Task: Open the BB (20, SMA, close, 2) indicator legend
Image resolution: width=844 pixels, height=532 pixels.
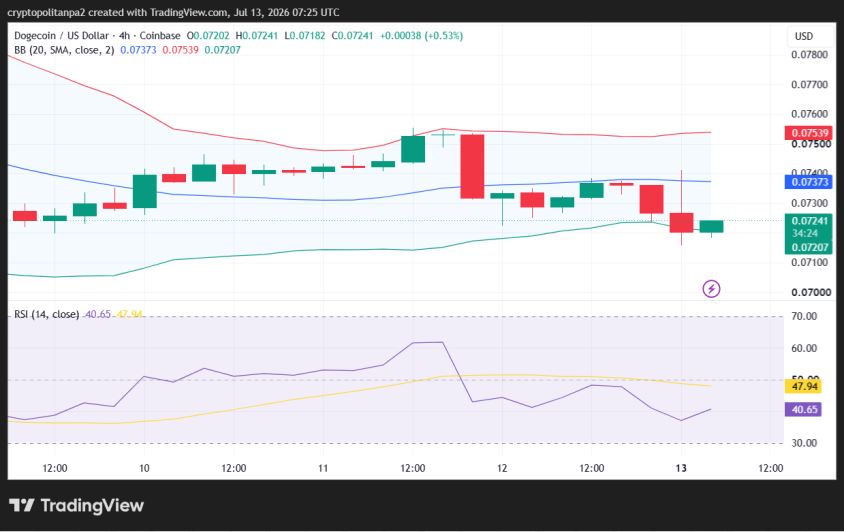Action: (x=64, y=50)
